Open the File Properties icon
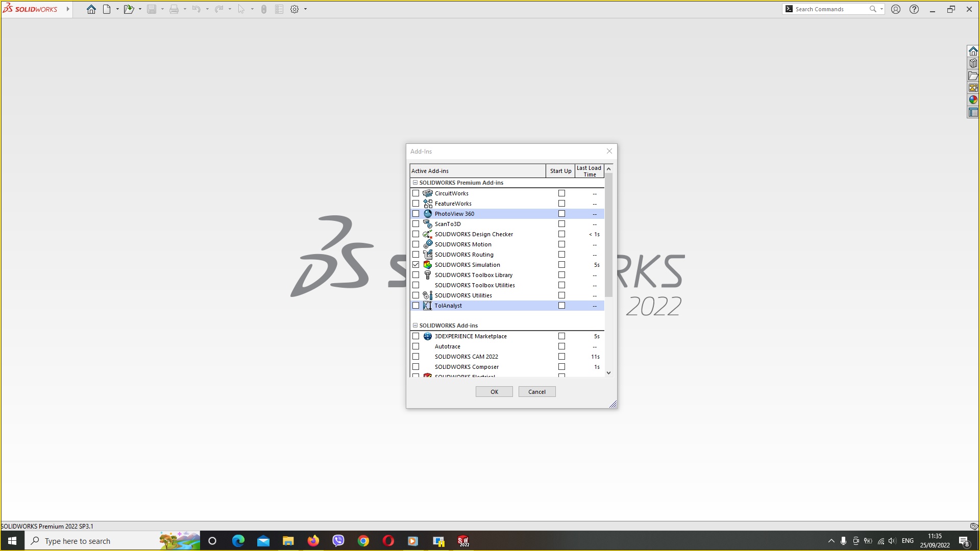The width and height of the screenshot is (980, 551). coord(279,9)
